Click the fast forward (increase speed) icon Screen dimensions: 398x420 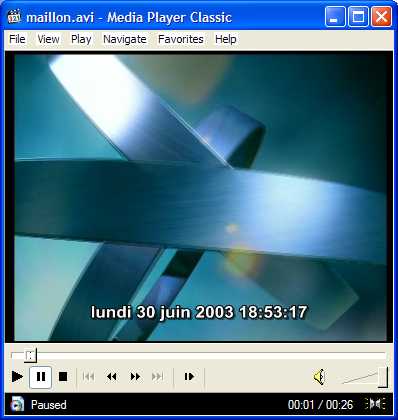(x=135, y=377)
